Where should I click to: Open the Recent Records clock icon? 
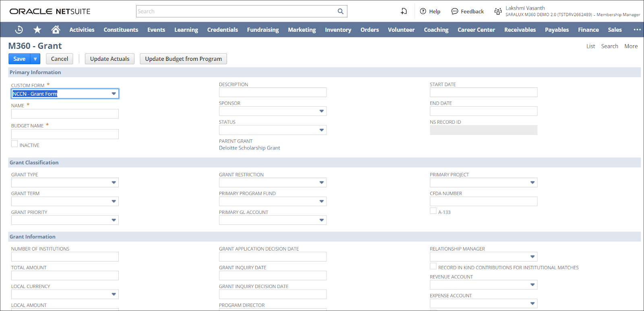(x=19, y=29)
